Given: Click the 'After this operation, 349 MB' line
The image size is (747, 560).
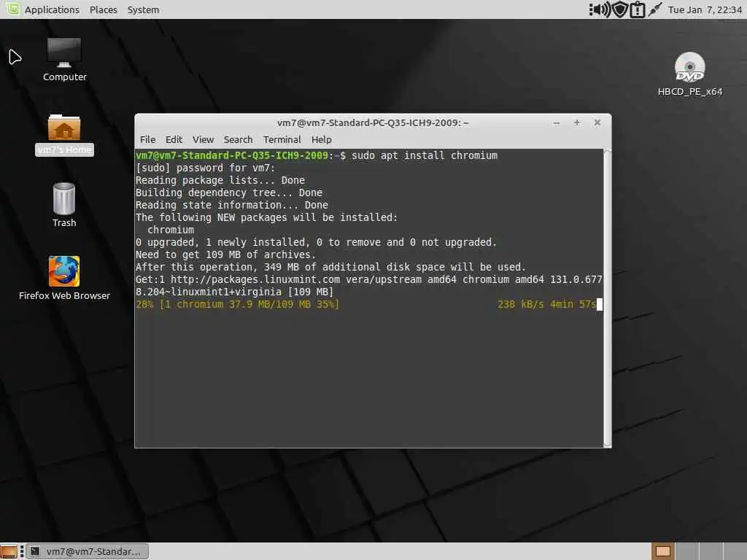Looking at the screenshot, I should coord(330,267).
